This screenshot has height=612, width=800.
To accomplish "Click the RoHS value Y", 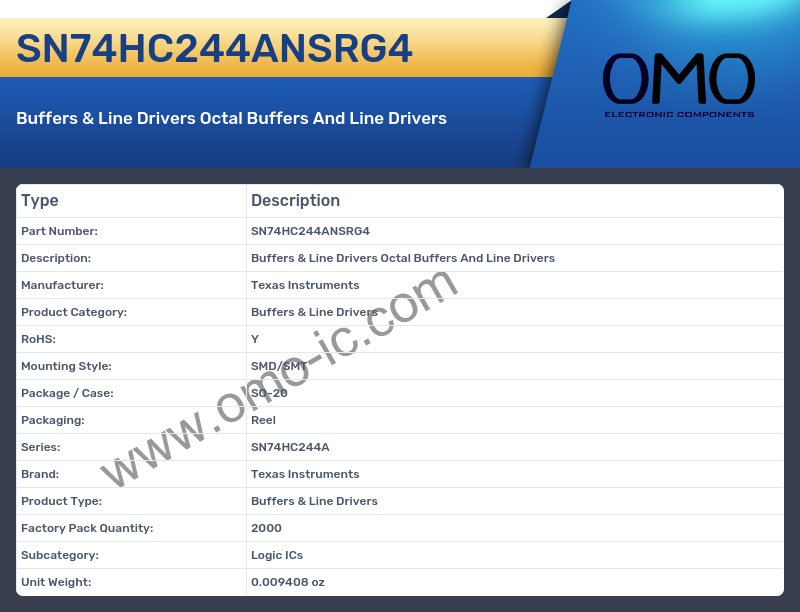I will tap(255, 339).
